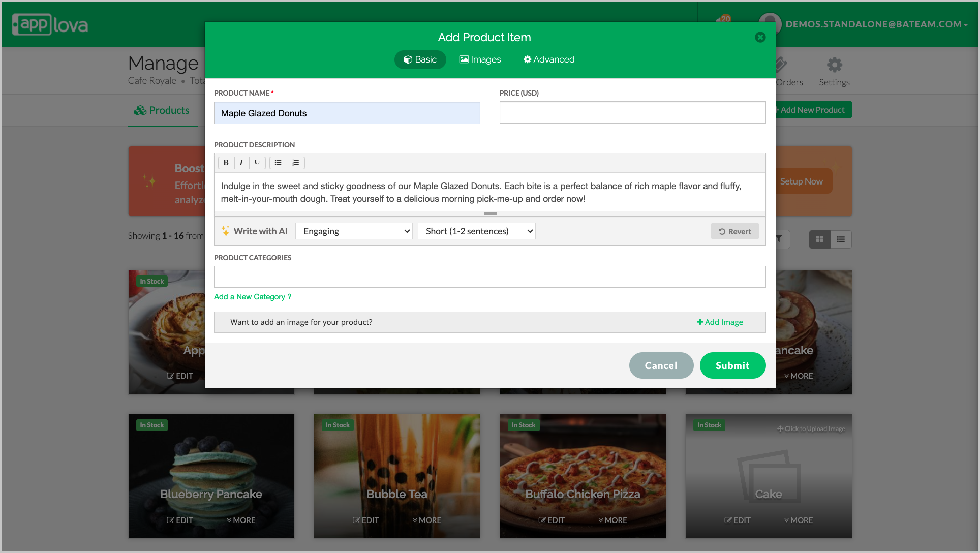Click Add a New Category link
The height and width of the screenshot is (553, 980).
[253, 297]
